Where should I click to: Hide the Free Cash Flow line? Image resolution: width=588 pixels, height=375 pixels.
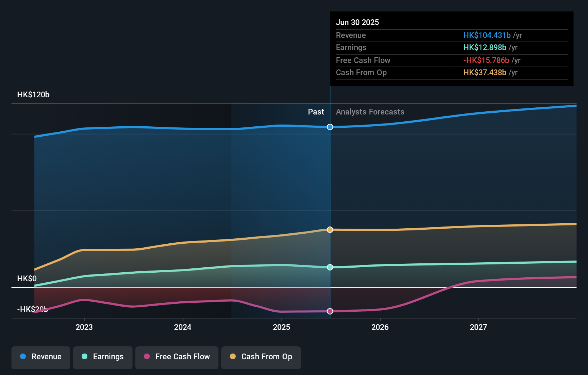point(177,357)
